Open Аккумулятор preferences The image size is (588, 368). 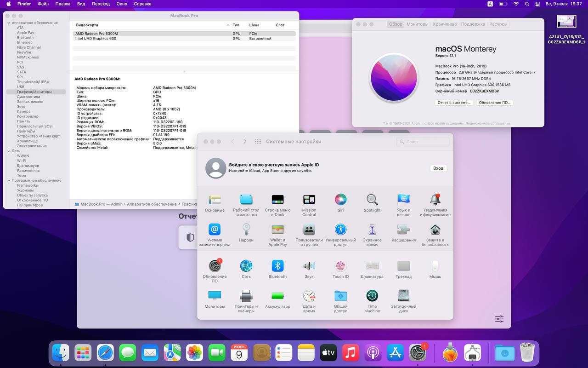277,295
